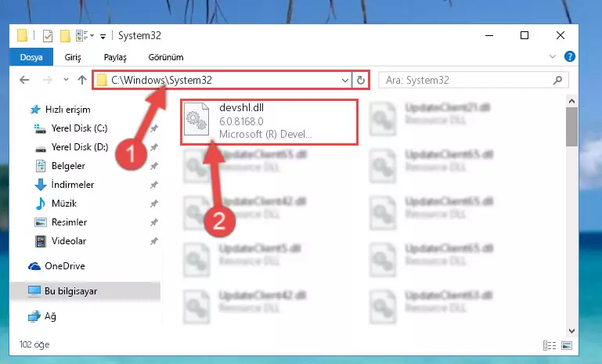Minimize the System32 window

(489, 35)
